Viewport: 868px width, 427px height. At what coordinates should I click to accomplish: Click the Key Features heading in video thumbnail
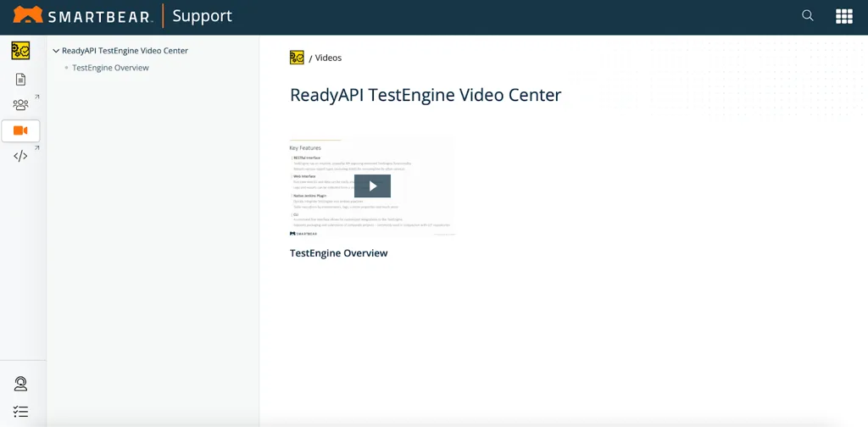305,147
